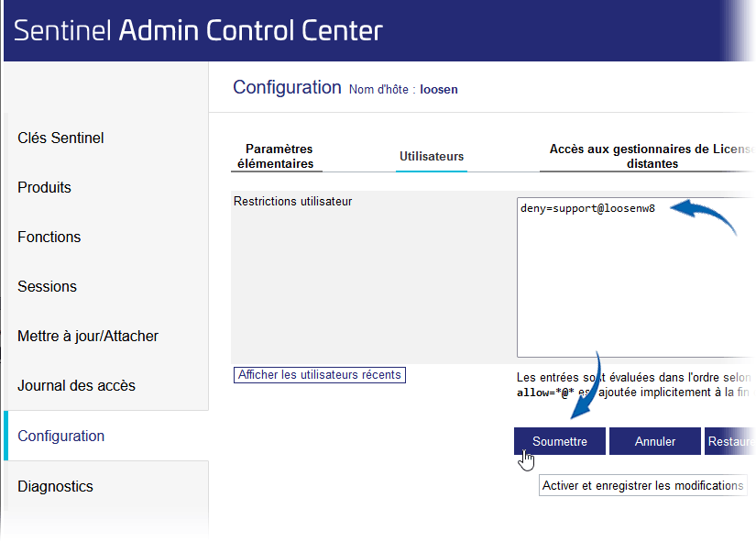Viewport: 756px width, 542px height.
Task: Click the allow=*@* help text
Action: 545,393
